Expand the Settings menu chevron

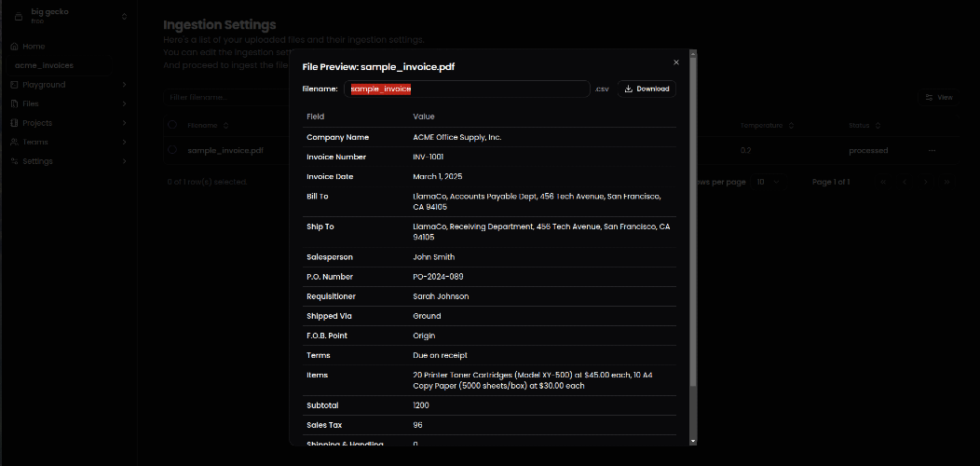click(x=124, y=161)
